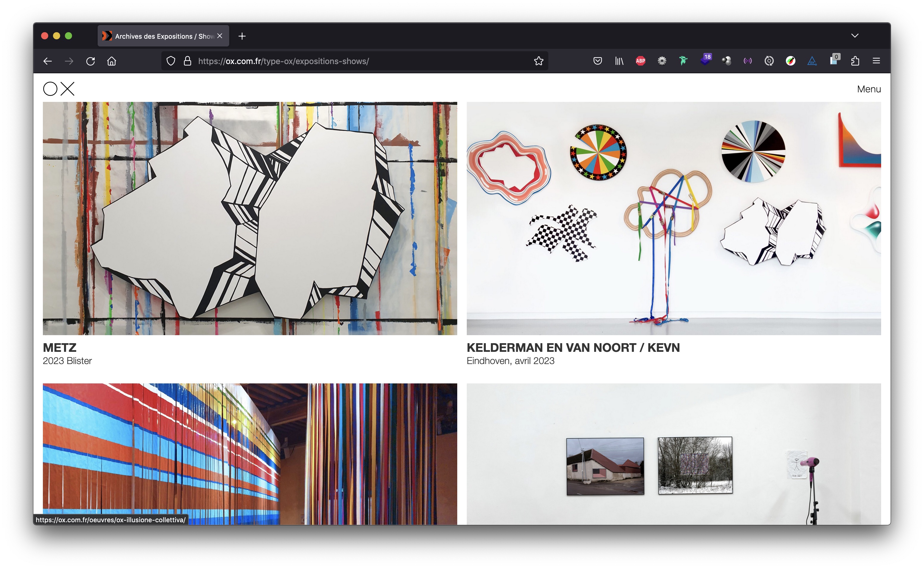Screen dimensions: 924x569
Task: Reload the current page
Action: (90, 61)
